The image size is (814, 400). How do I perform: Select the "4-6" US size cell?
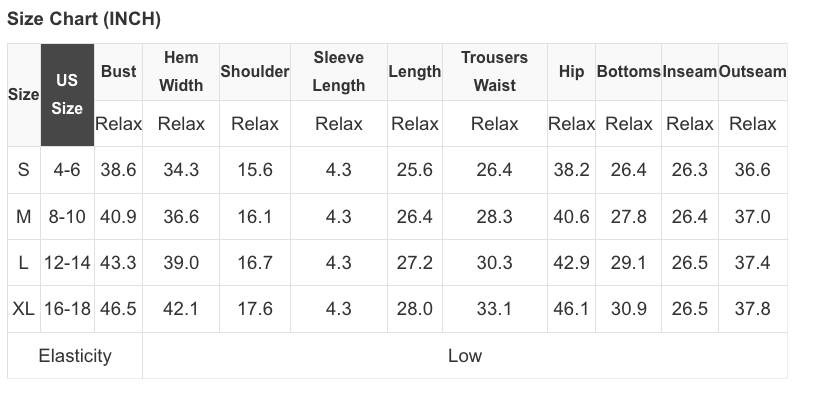tap(67, 170)
